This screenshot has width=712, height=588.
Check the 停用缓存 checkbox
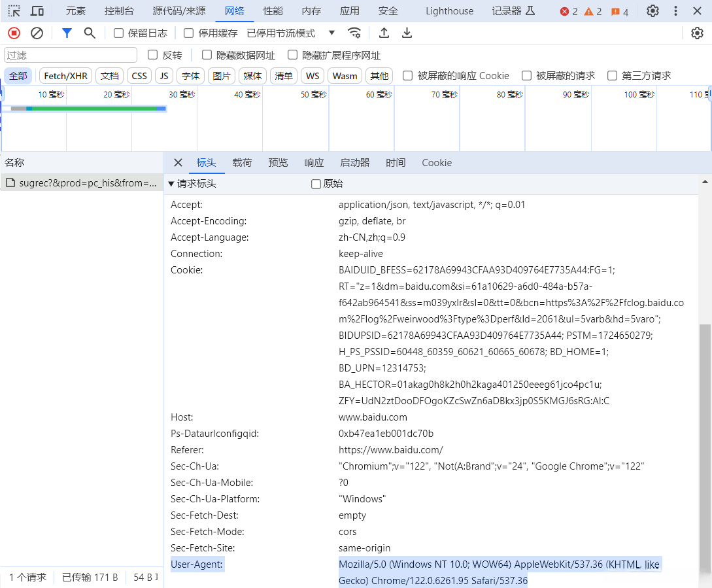[x=188, y=33]
